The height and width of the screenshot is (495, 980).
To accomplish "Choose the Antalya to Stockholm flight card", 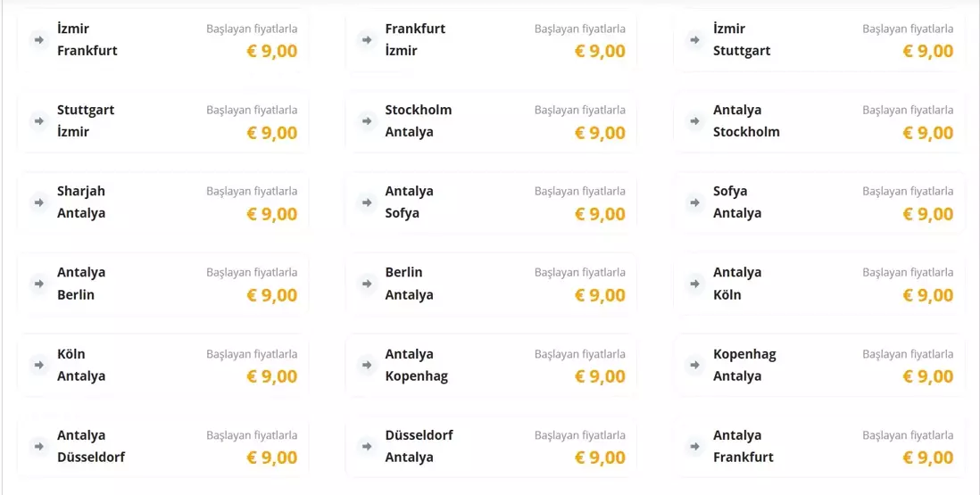I will tap(818, 121).
